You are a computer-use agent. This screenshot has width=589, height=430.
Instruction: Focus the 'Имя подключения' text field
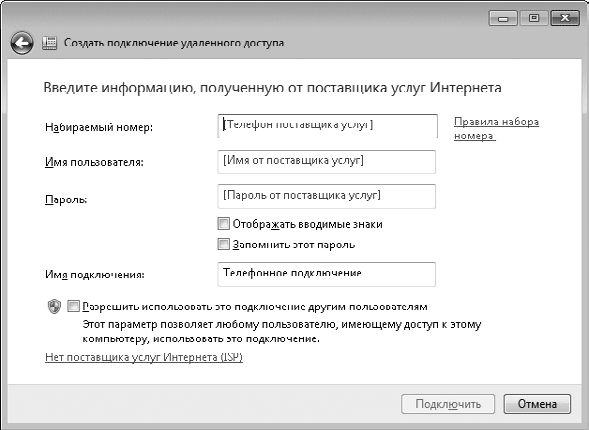click(326, 274)
